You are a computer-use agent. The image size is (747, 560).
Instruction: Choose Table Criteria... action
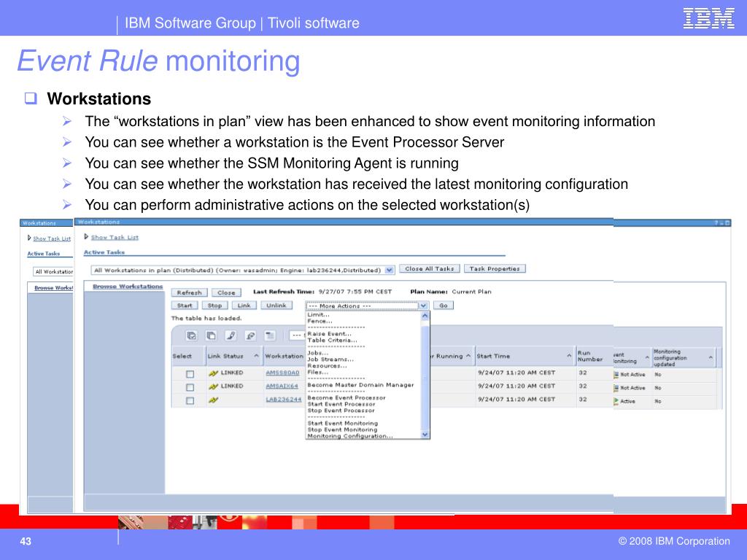point(332,340)
